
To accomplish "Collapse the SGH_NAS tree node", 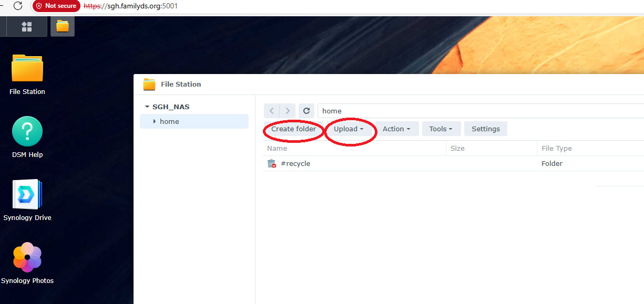I will pos(147,106).
